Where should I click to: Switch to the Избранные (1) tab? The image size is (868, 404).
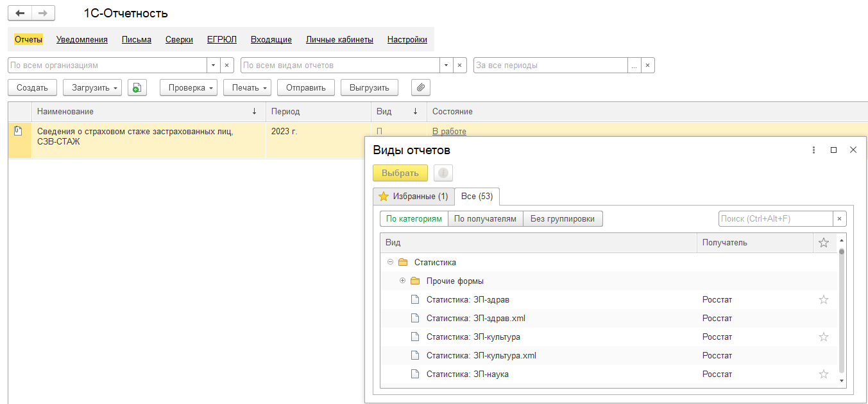tap(414, 196)
